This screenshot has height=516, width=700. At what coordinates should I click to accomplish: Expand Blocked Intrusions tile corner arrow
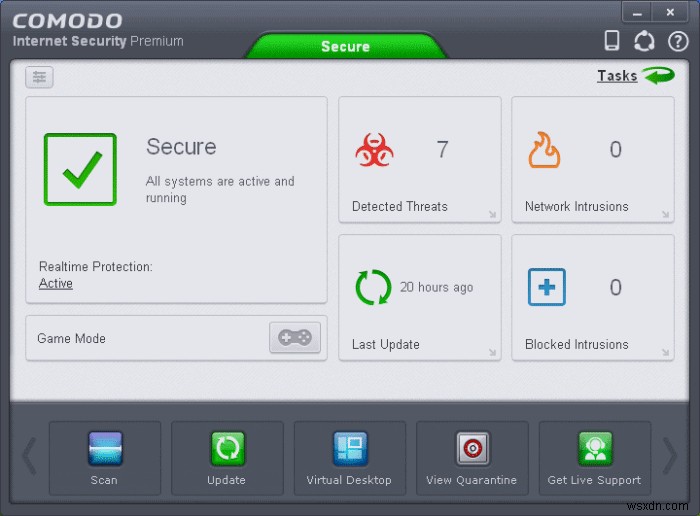pyautogui.click(x=665, y=352)
